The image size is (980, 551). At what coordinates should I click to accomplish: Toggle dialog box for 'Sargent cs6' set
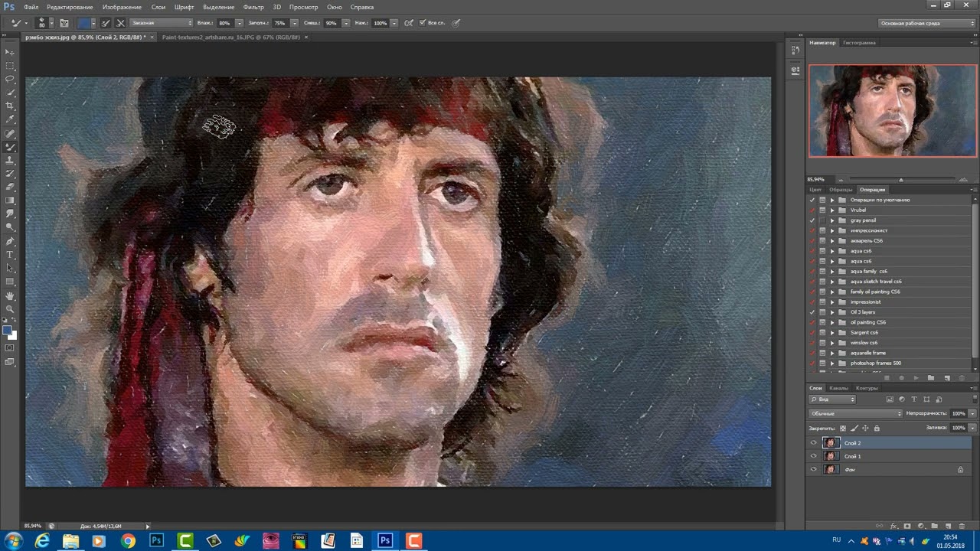click(822, 332)
